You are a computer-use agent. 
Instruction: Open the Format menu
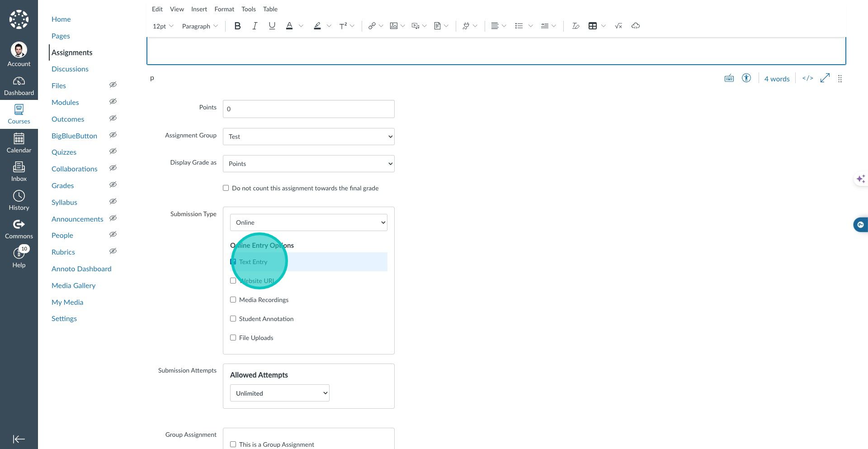(x=224, y=9)
